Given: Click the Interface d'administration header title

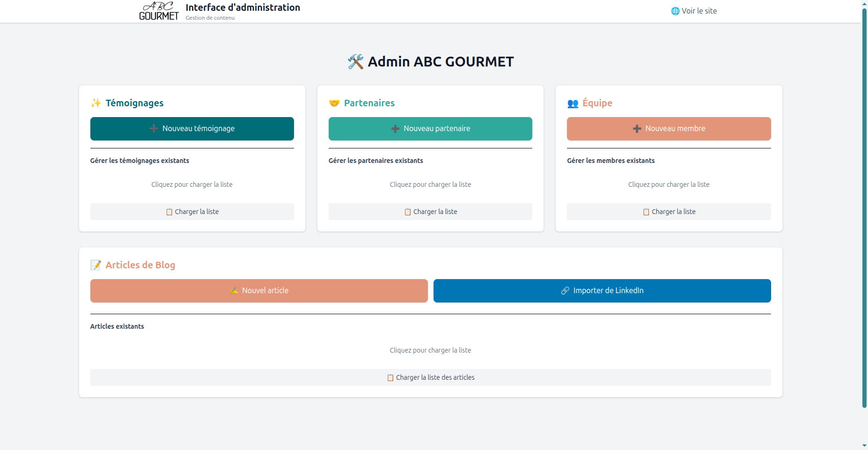Looking at the screenshot, I should (x=243, y=7).
